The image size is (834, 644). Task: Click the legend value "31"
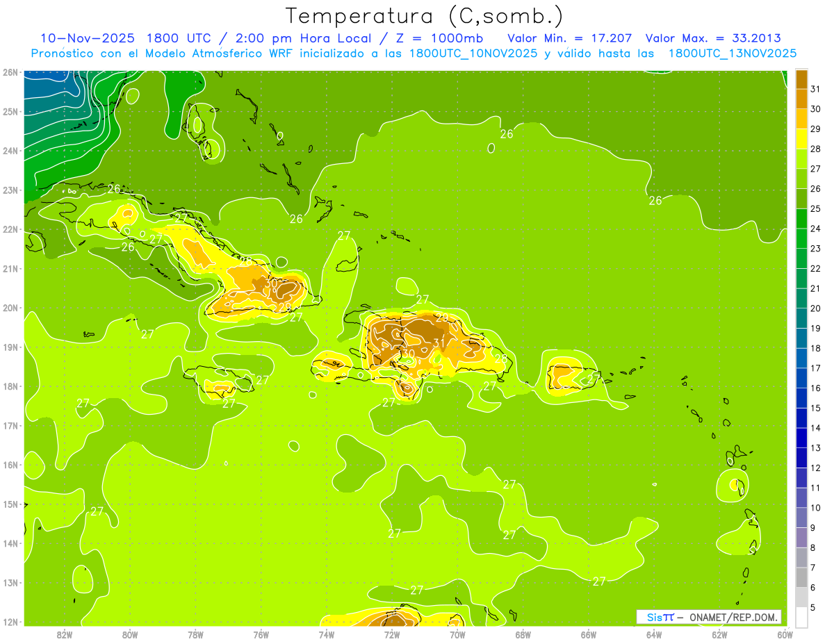pos(815,89)
